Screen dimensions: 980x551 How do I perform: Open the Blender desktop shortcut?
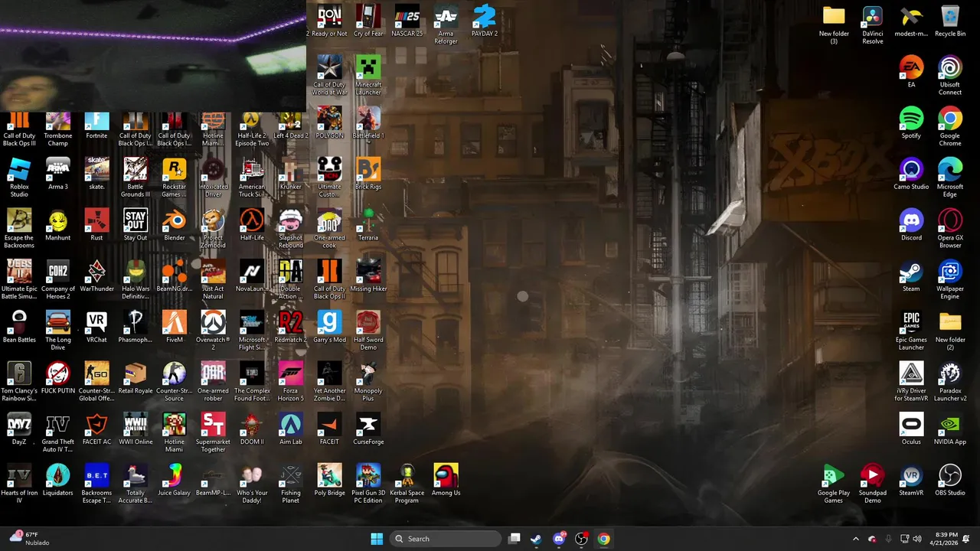[x=175, y=225]
